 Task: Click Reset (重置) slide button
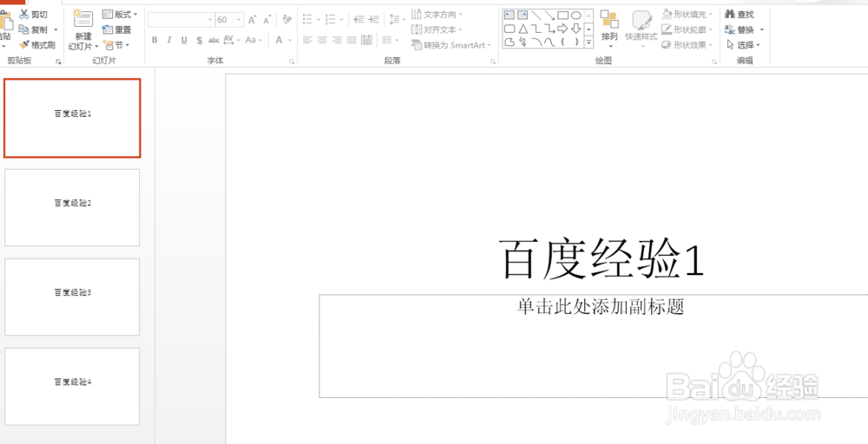(x=117, y=29)
